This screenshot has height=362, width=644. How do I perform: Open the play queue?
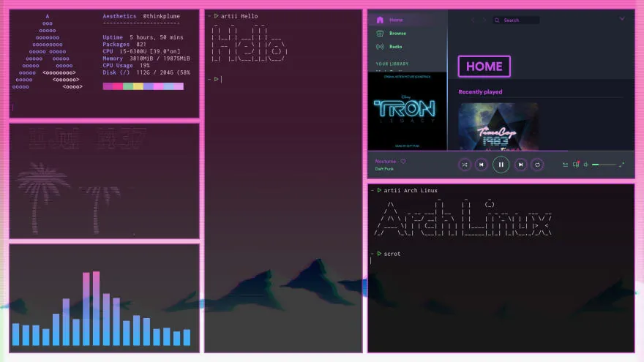click(x=565, y=165)
